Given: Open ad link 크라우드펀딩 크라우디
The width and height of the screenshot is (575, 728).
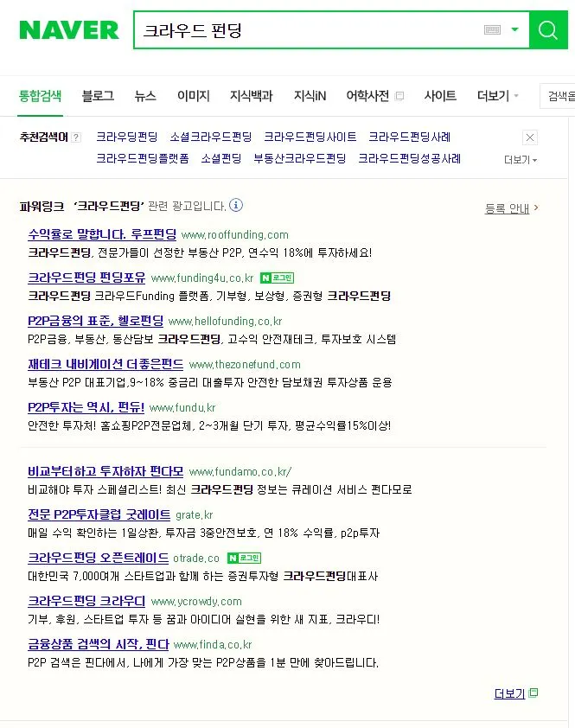Looking at the screenshot, I should pyautogui.click(x=86, y=600).
